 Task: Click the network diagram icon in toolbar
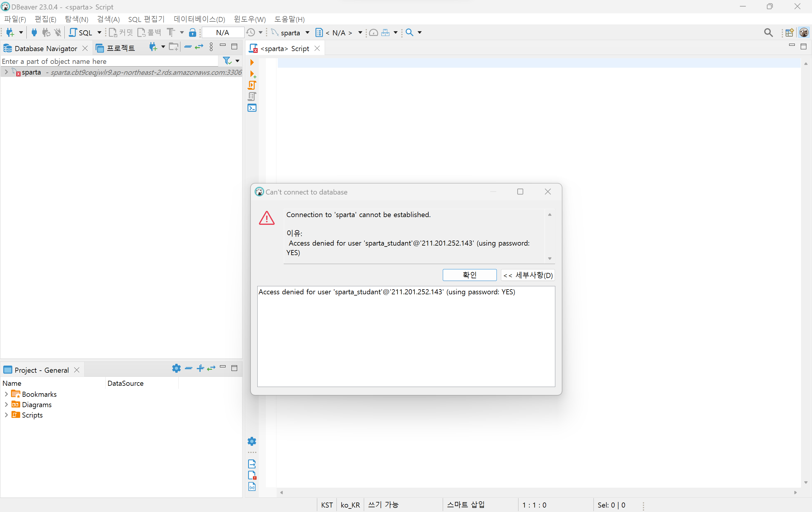click(x=385, y=32)
